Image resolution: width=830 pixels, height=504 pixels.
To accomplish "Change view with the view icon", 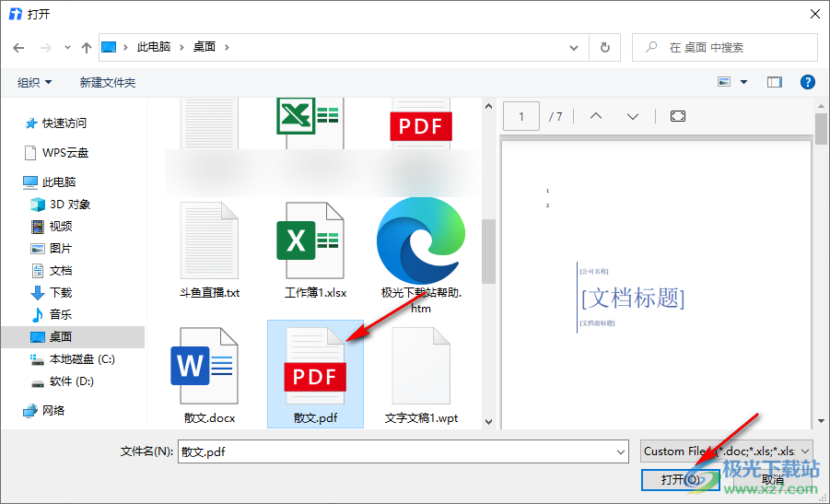I will 724,82.
